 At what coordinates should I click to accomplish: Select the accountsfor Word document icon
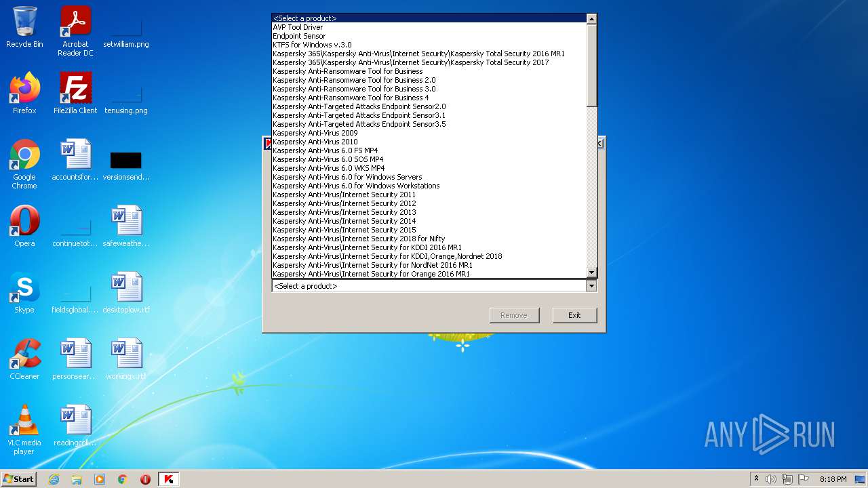coord(75,160)
